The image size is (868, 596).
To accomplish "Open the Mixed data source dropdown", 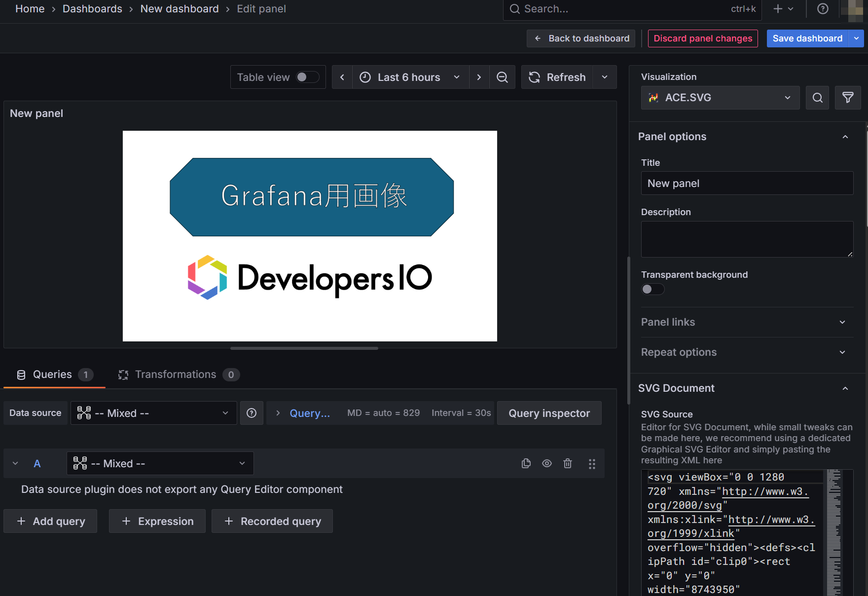I will point(153,413).
